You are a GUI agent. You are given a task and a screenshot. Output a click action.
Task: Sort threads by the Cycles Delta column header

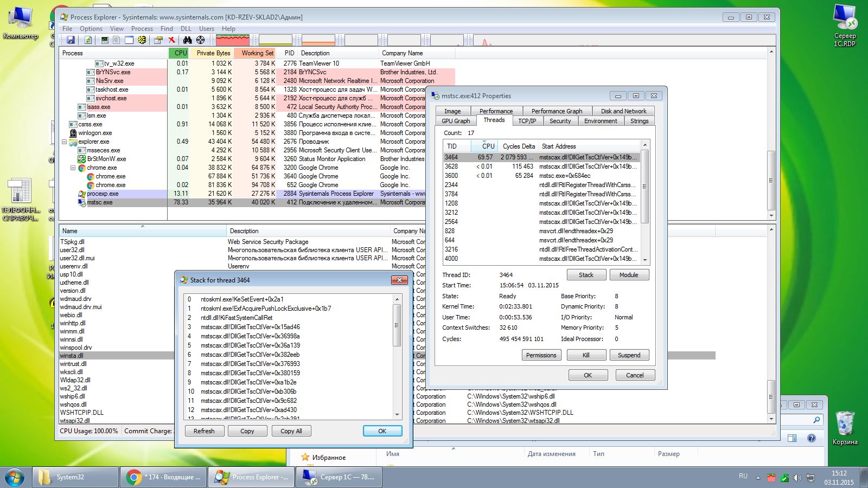pyautogui.click(x=519, y=146)
